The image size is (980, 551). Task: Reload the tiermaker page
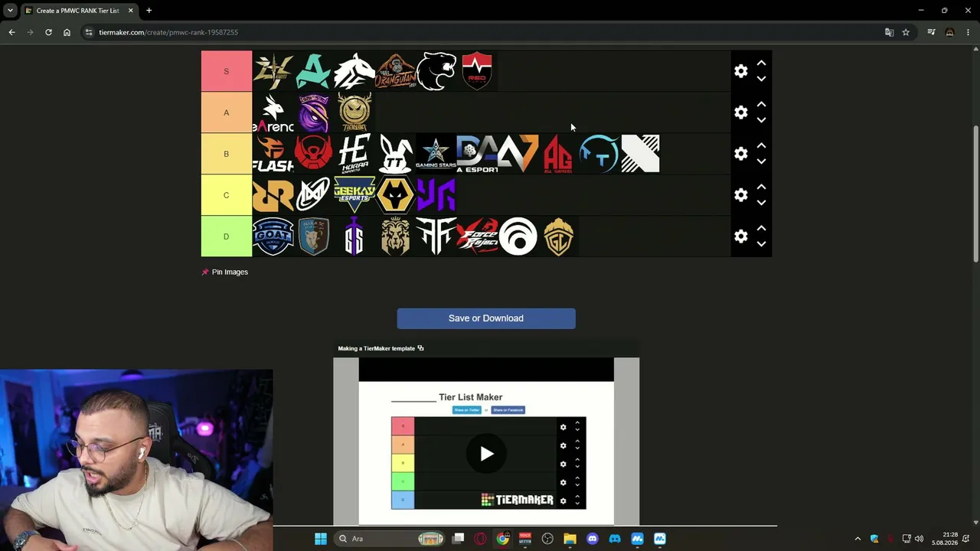(x=48, y=32)
